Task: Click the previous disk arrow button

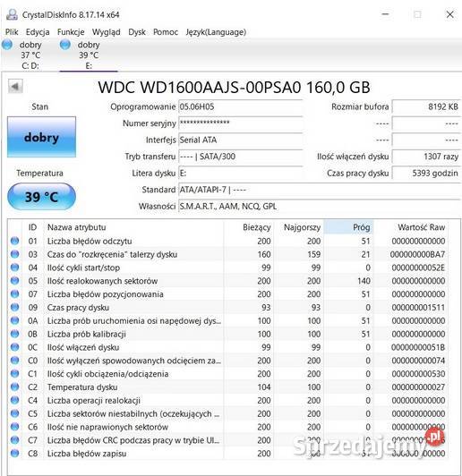Action: (x=15, y=87)
